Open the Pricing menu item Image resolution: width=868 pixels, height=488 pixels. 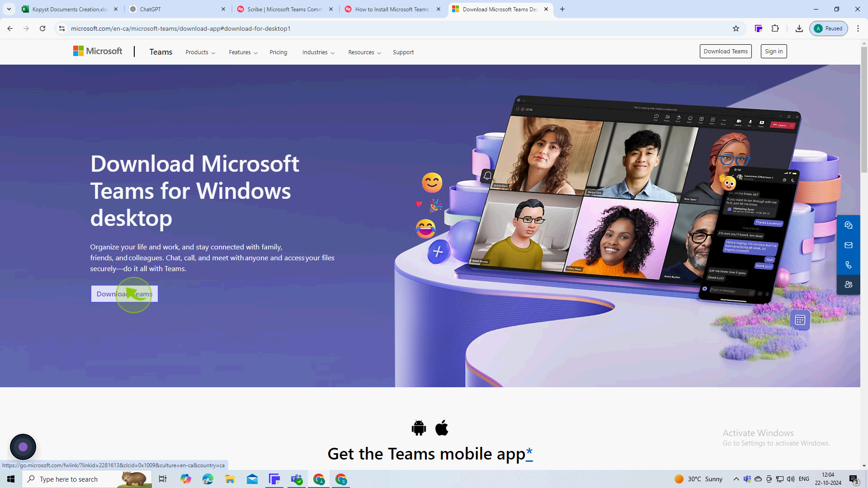278,52
